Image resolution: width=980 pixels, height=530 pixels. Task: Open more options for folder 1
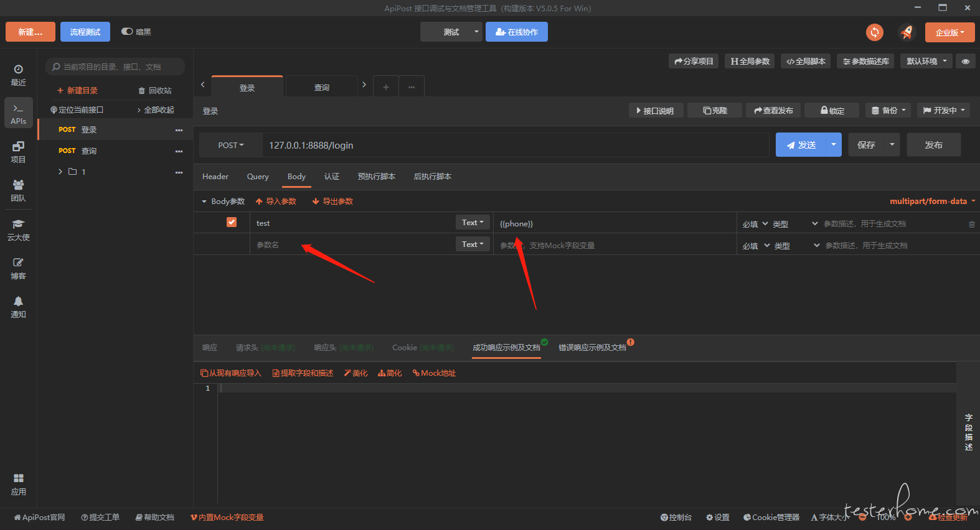(x=179, y=172)
